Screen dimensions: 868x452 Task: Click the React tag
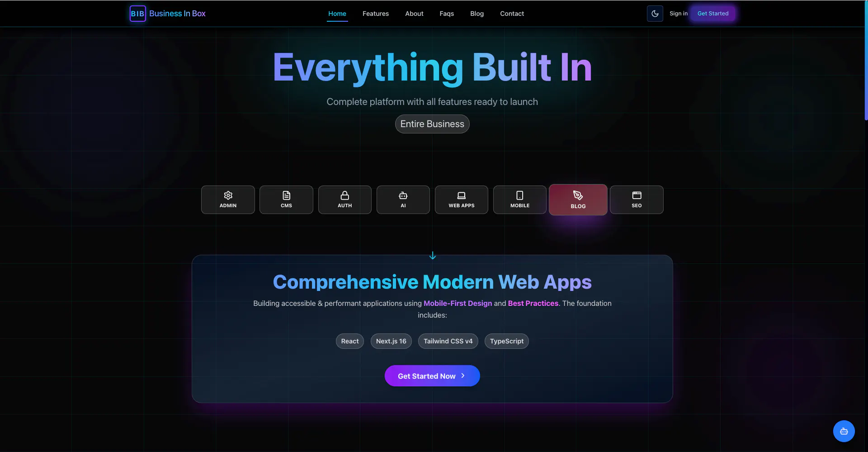[349, 341]
